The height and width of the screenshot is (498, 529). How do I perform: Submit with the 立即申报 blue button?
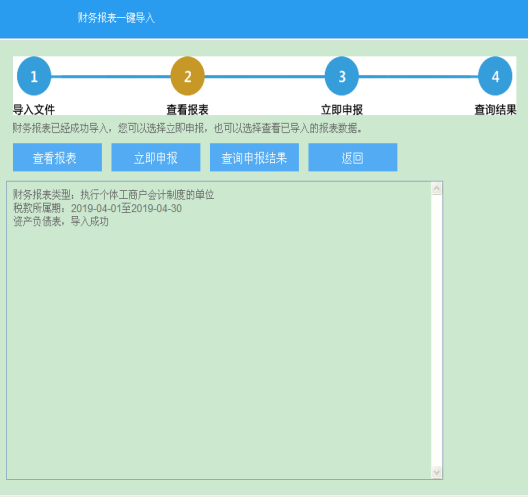pyautogui.click(x=156, y=157)
